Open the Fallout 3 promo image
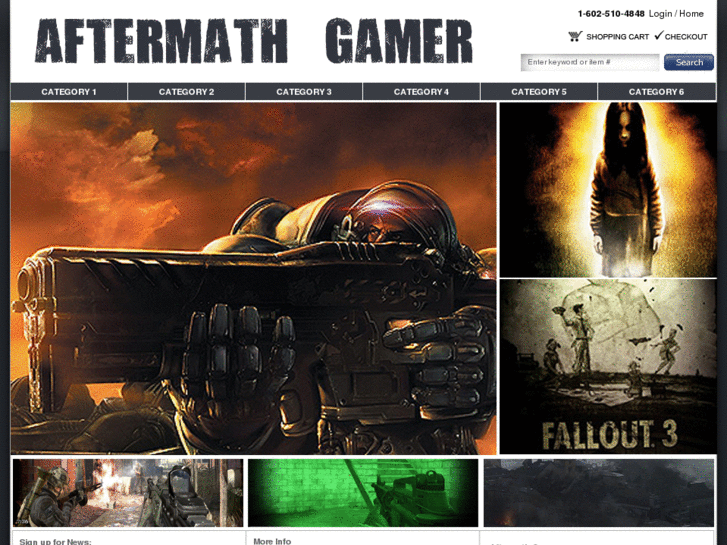Image resolution: width=727 pixels, height=545 pixels. click(x=608, y=366)
